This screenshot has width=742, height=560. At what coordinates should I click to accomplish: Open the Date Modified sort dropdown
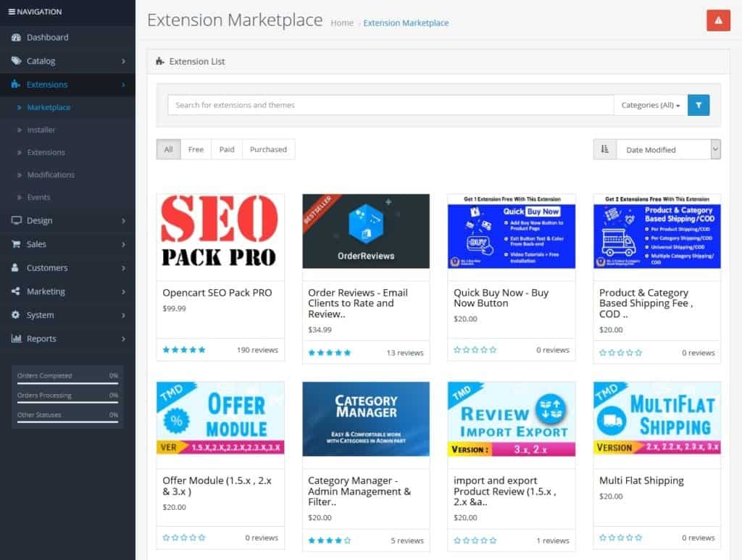pos(668,149)
